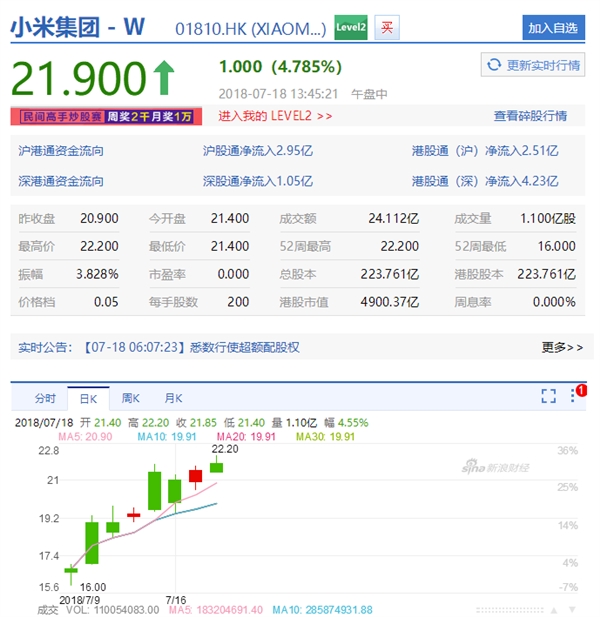Click timestamp 2018-07-18 13:45:21
This screenshot has height=617, width=600.
point(278,94)
